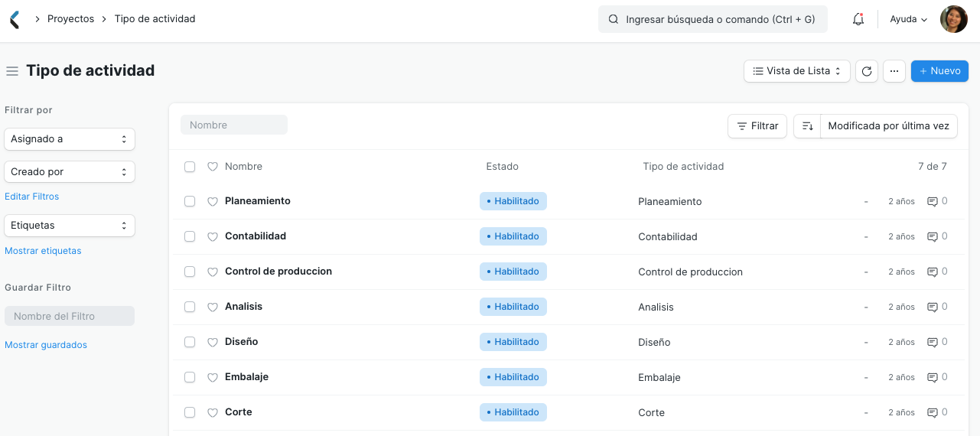Click the Nuevo button
This screenshot has width=980, height=436.
click(939, 71)
